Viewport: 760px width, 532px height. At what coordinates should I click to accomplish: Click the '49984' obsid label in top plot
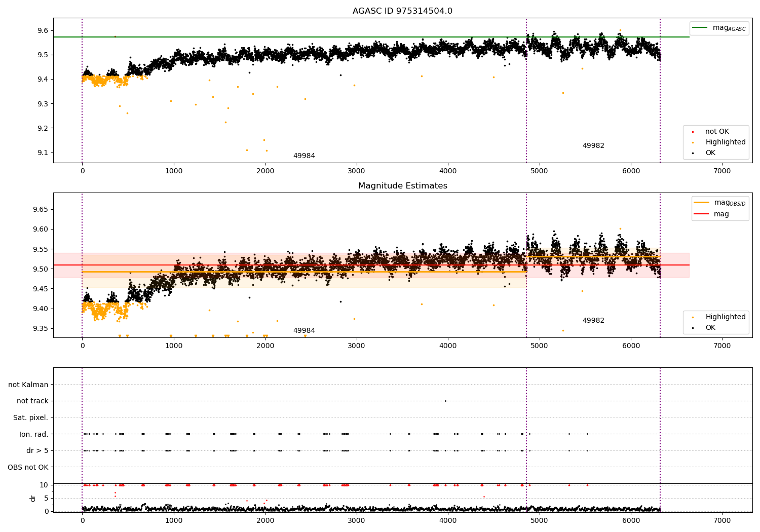[304, 156]
